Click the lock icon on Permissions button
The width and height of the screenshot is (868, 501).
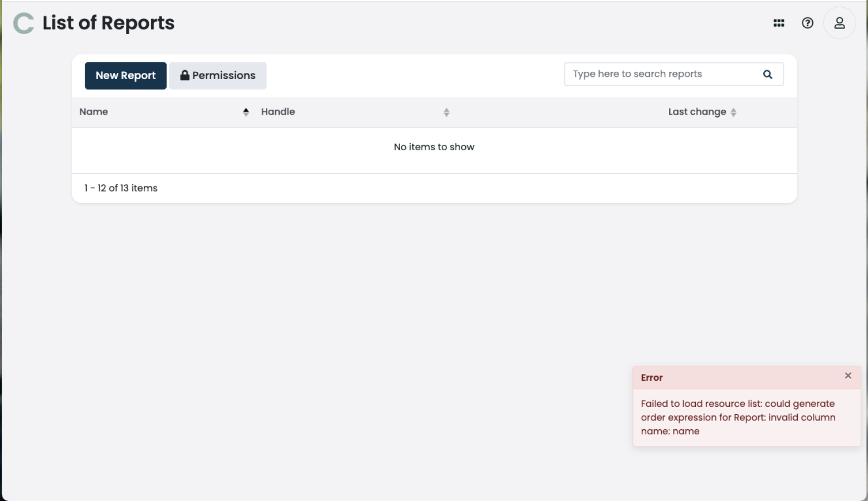(x=184, y=75)
